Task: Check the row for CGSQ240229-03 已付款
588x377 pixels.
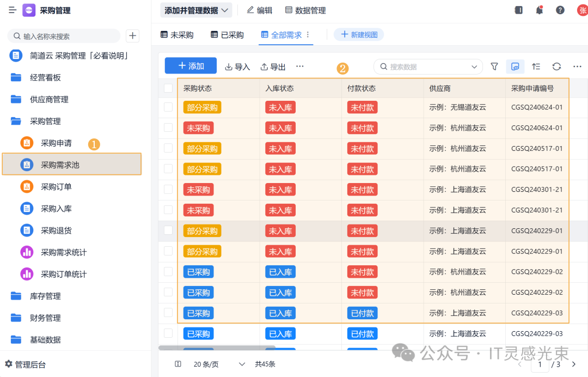Action: pyautogui.click(x=168, y=313)
